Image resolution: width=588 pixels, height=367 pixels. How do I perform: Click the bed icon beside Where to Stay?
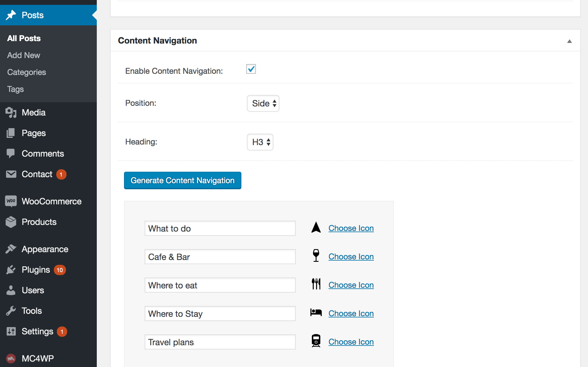click(316, 312)
